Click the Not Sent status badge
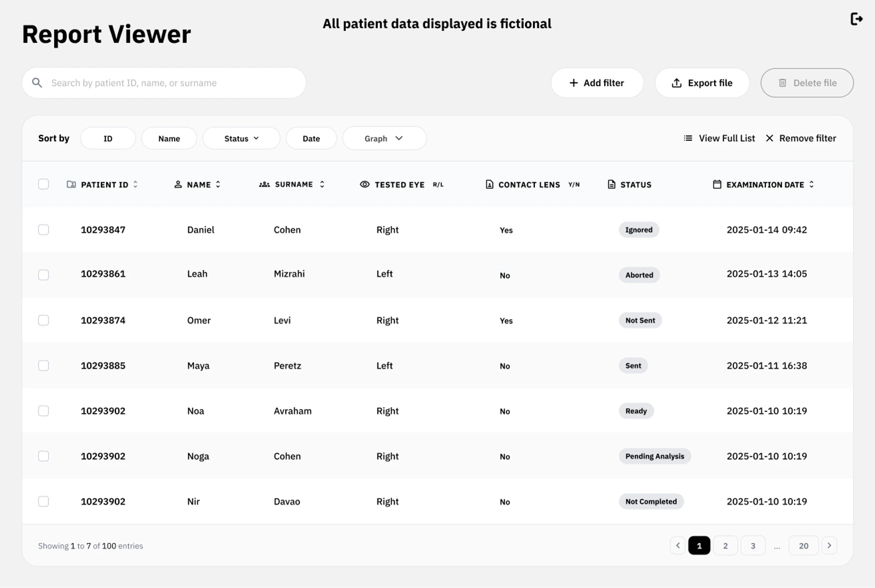875x588 pixels. [640, 320]
